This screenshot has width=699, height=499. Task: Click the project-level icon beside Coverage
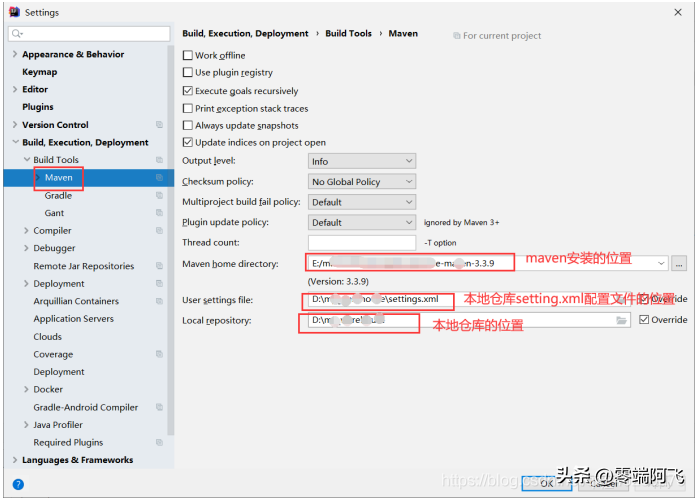click(x=159, y=354)
